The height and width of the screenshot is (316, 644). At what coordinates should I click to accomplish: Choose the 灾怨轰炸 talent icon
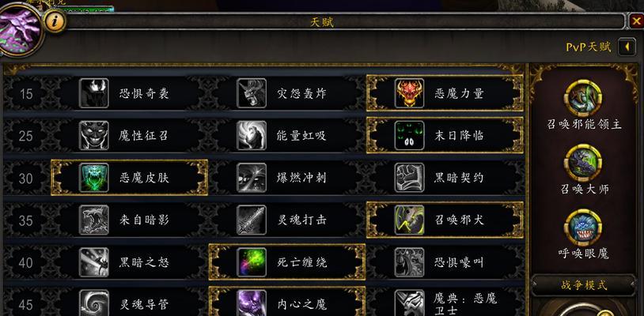[x=252, y=93]
